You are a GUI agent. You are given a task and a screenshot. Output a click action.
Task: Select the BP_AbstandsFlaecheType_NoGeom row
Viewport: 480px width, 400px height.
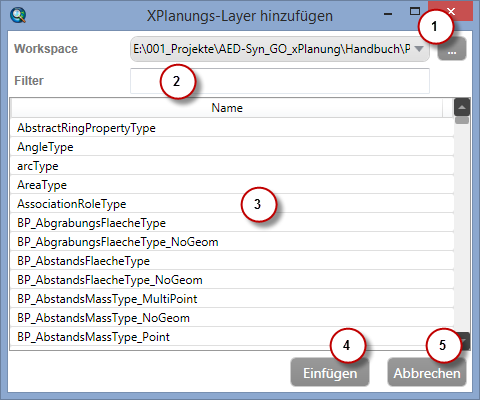(x=232, y=280)
